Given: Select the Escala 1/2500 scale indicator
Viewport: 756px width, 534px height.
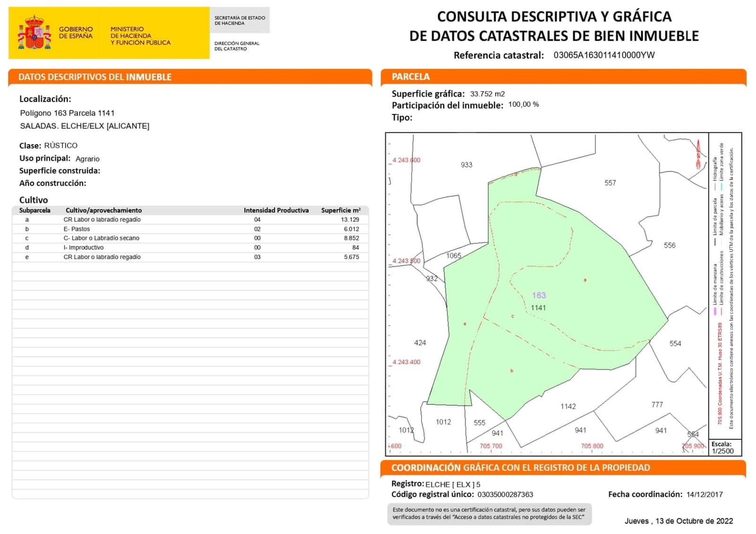Looking at the screenshot, I should point(724,448).
